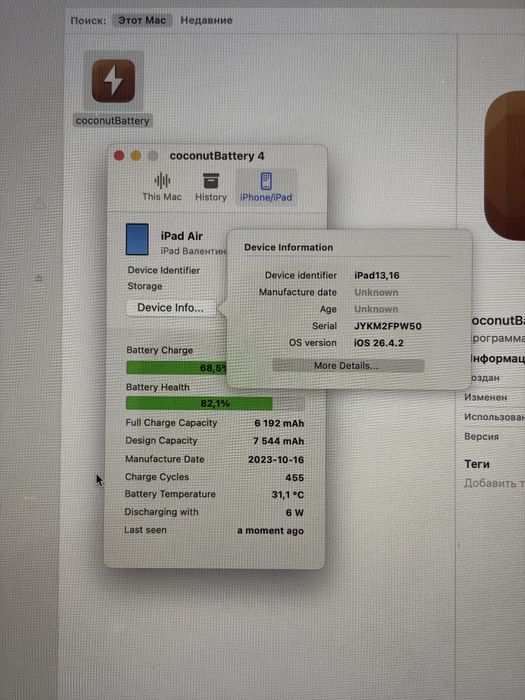Image resolution: width=525 pixels, height=700 pixels.
Task: Click the Age Unknown value
Action: [x=376, y=309]
